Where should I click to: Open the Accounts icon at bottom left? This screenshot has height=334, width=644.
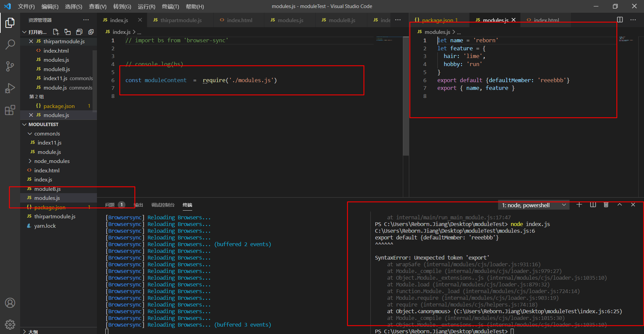coord(10,303)
